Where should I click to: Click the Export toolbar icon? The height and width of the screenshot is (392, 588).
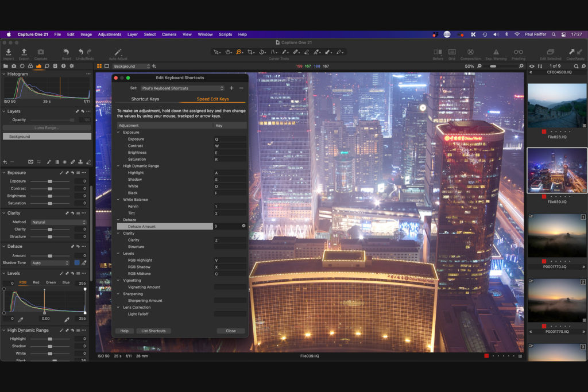[x=24, y=52]
